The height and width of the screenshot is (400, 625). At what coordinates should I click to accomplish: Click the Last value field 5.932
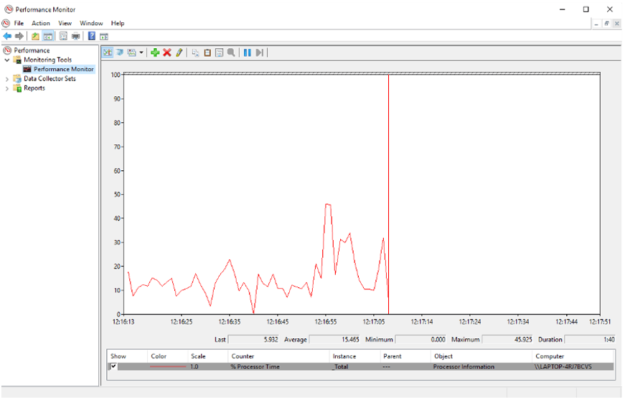(x=254, y=339)
